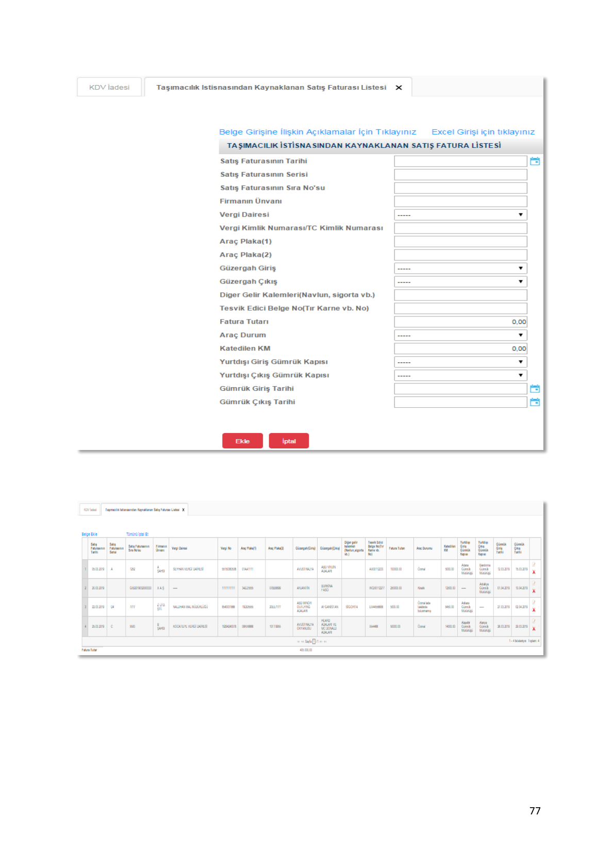Focus the Satış Faturasının Tarihi field
This screenshot has height=868, width=614.
point(460,161)
